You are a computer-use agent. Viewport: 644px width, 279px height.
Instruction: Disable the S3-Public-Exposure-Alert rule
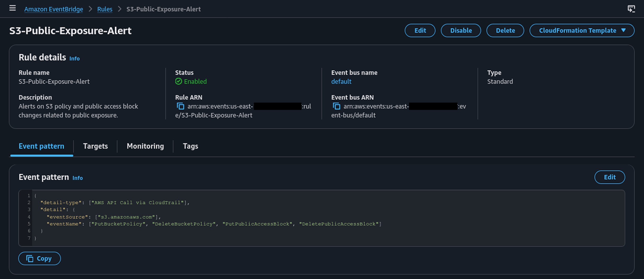pos(461,30)
